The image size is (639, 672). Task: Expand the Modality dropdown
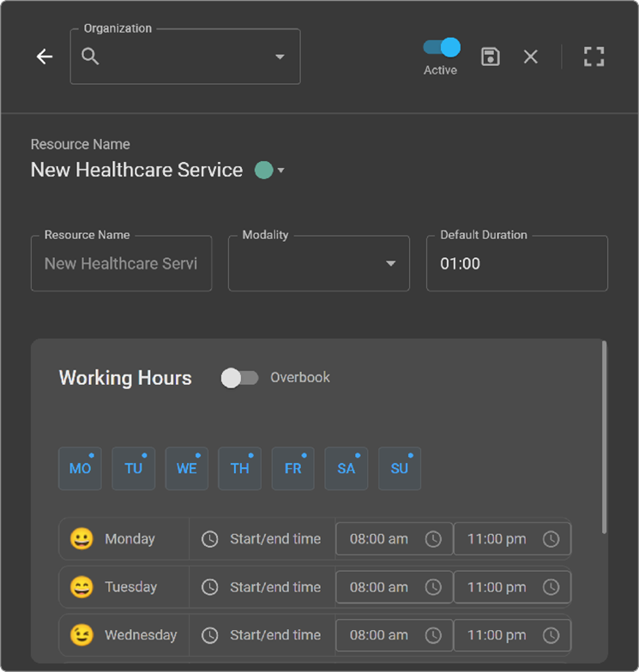click(x=390, y=263)
